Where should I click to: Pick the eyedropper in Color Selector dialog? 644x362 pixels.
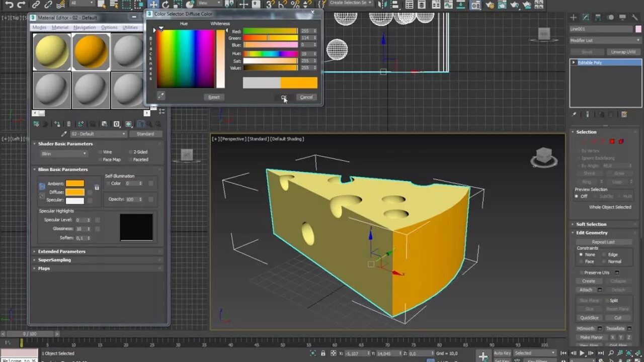pos(161,96)
